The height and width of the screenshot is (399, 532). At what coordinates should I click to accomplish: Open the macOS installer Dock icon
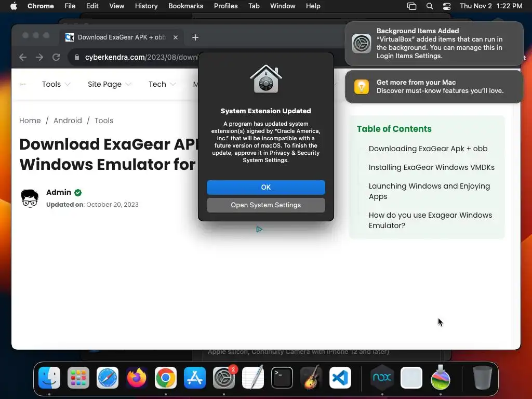coord(441,378)
